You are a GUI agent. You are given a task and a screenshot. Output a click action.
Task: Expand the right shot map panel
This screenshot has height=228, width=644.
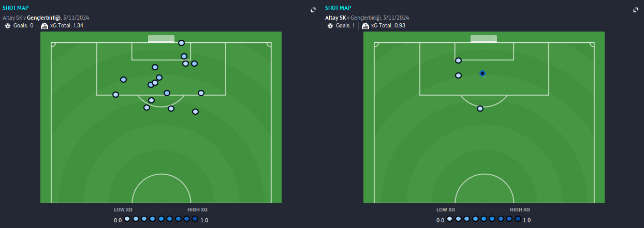[x=636, y=10]
